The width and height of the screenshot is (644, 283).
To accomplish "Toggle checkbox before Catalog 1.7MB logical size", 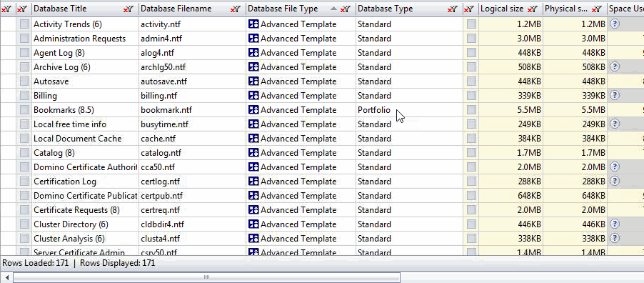I will point(471,153).
